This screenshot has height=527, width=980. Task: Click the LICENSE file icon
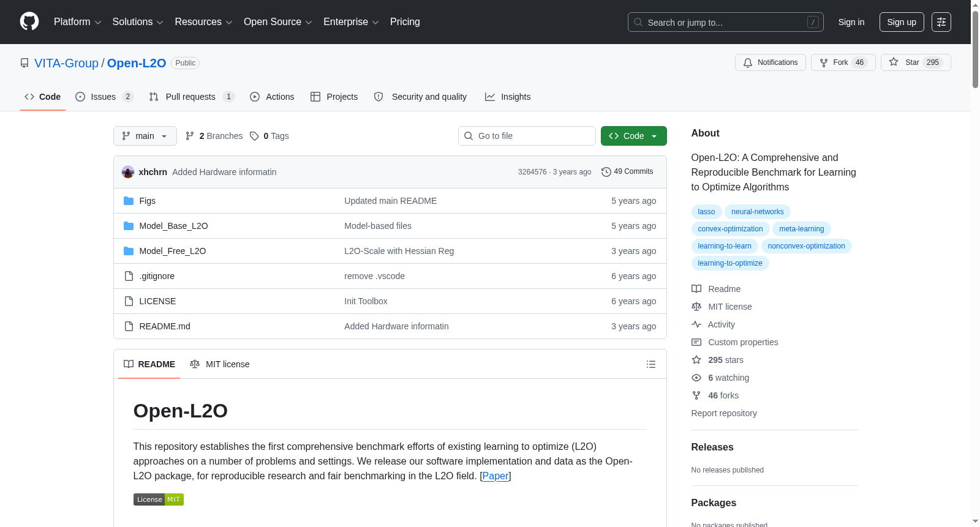[129, 301]
